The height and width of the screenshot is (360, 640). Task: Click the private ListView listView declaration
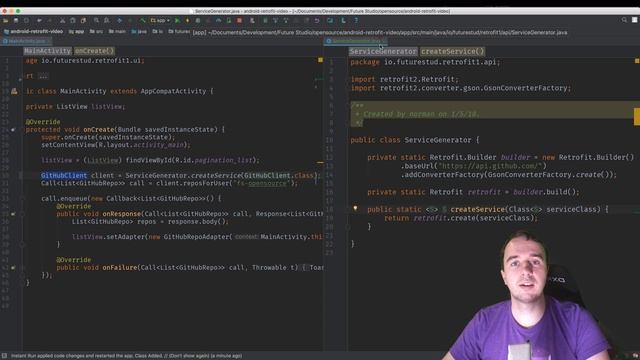[x=76, y=107]
